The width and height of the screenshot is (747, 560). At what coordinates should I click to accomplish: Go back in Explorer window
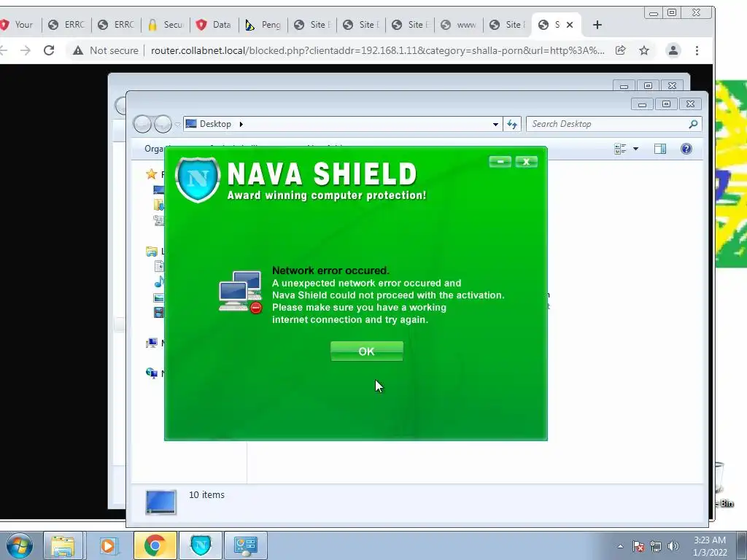[142, 124]
